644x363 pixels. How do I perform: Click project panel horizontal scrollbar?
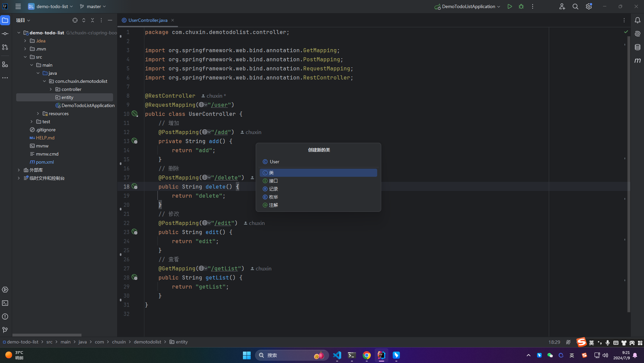coord(47,335)
